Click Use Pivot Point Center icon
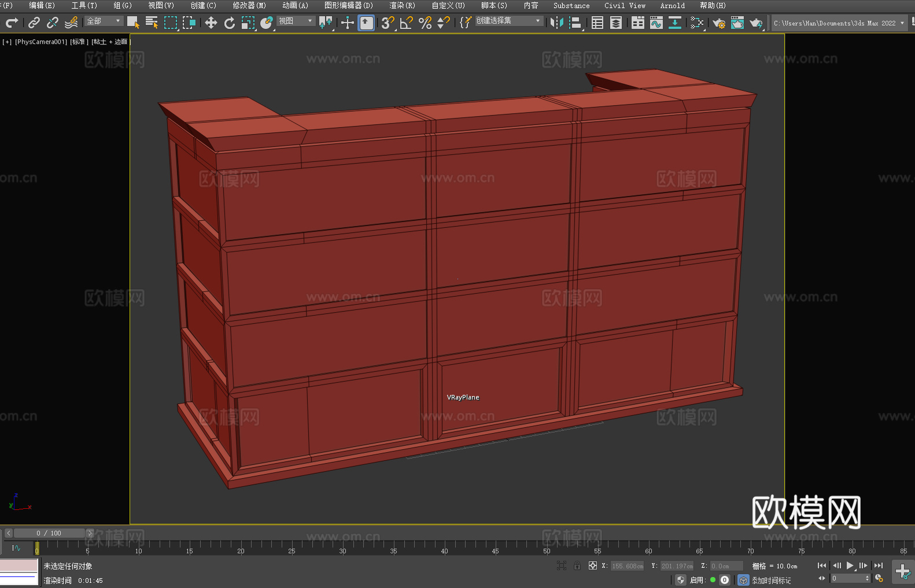Screen dimensions: 915x588 (326, 23)
